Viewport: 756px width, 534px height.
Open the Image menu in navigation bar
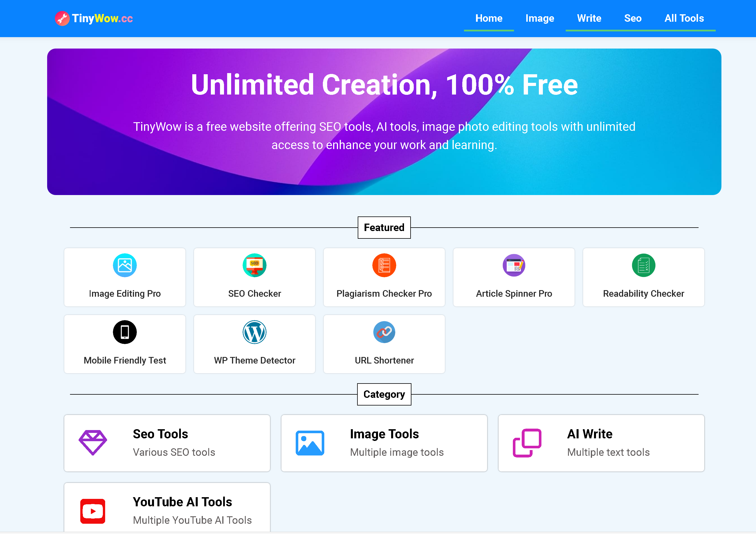(x=540, y=19)
